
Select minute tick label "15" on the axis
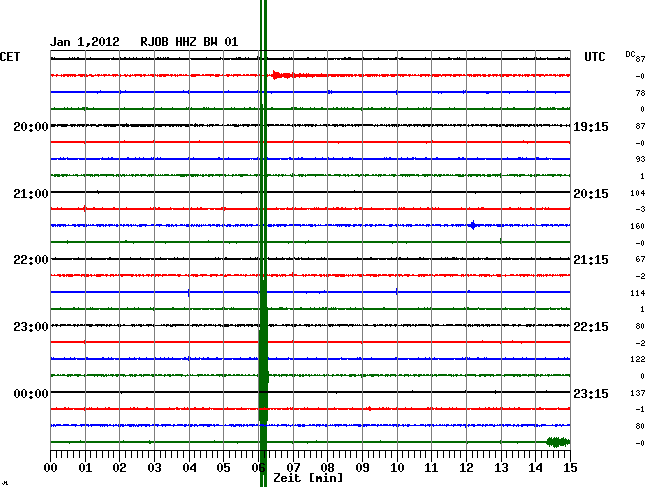pyautogui.click(x=570, y=468)
